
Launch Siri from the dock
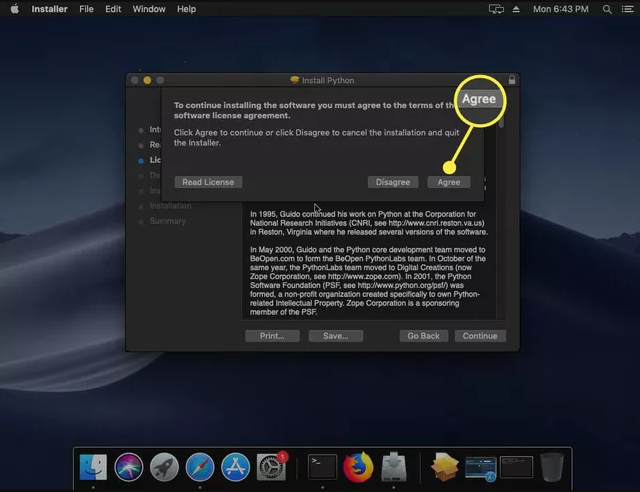129,467
